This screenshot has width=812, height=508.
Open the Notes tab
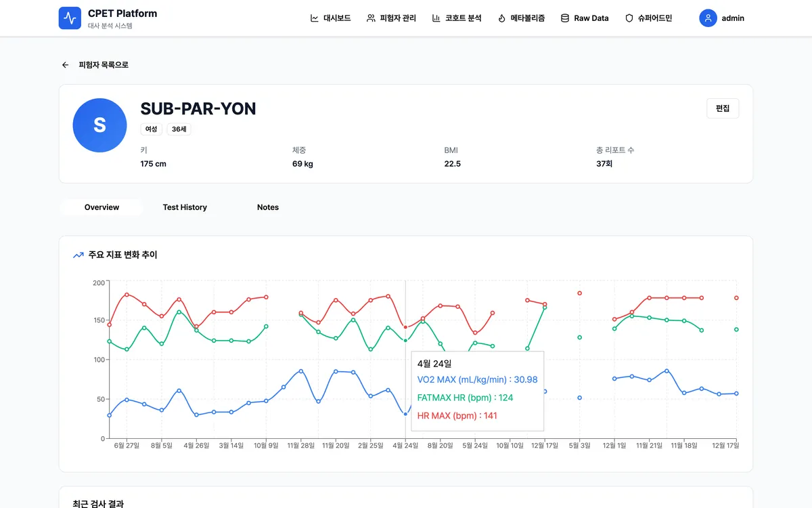point(268,207)
